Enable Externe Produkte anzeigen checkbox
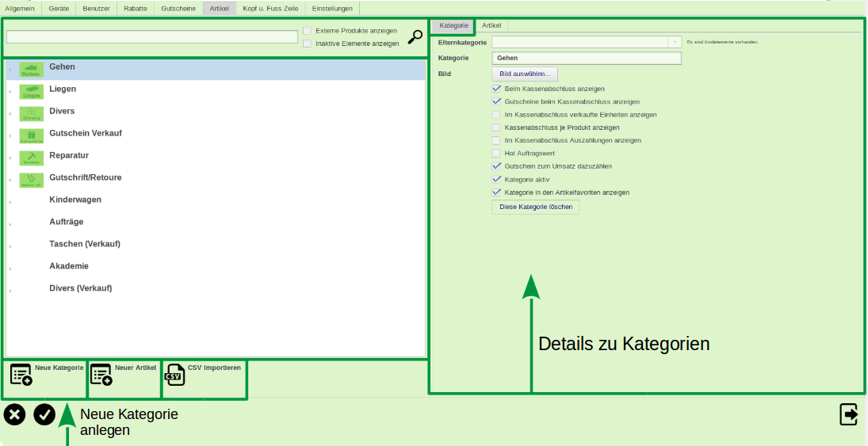This screenshot has height=446, width=868. tap(308, 31)
